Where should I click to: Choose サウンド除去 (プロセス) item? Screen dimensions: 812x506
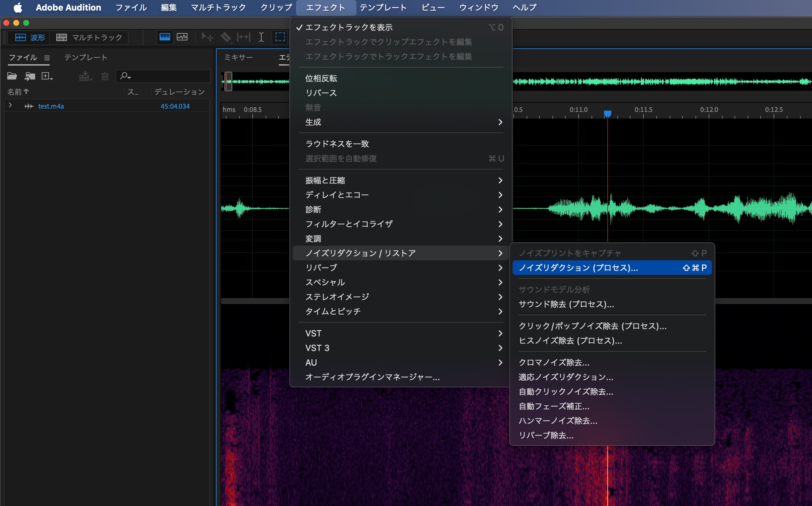click(x=612, y=304)
